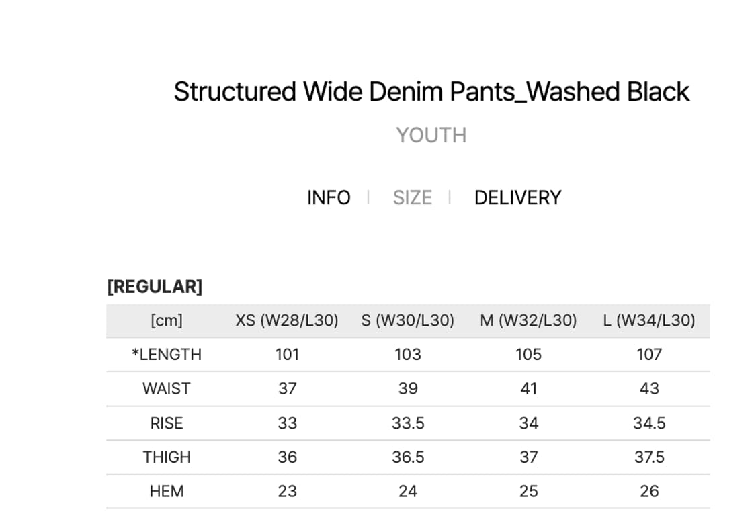Select the XS (W28/L30) column header
This screenshot has width=756, height=532.
[287, 320]
